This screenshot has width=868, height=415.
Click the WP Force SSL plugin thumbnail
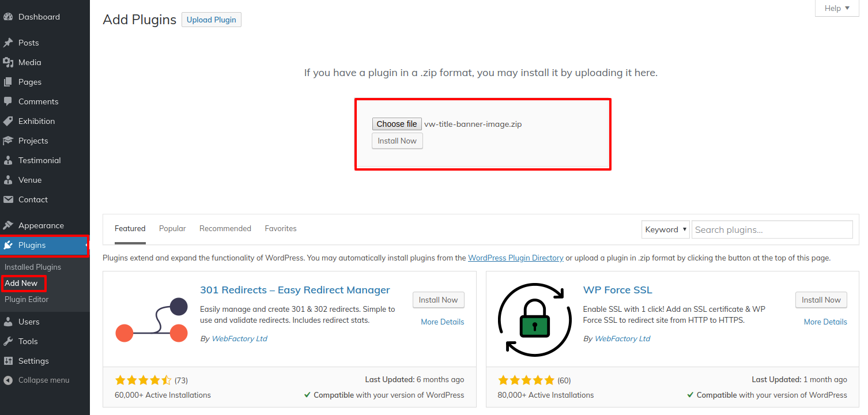click(534, 319)
